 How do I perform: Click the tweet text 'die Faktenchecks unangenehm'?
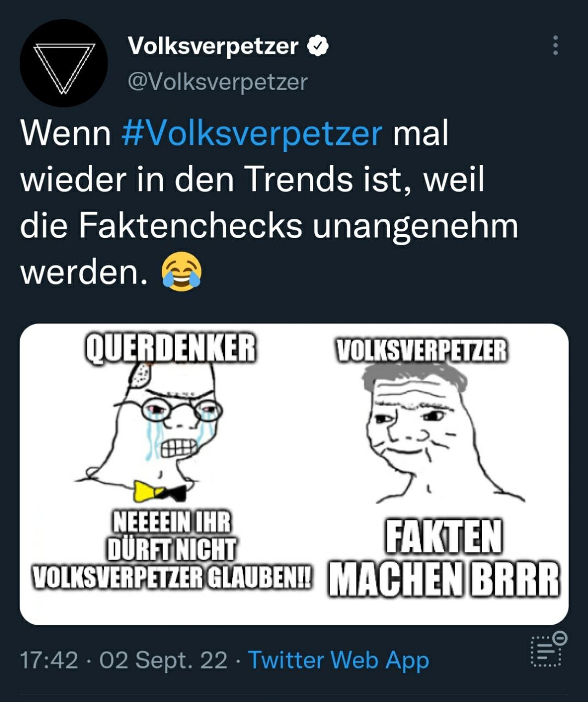tap(269, 225)
